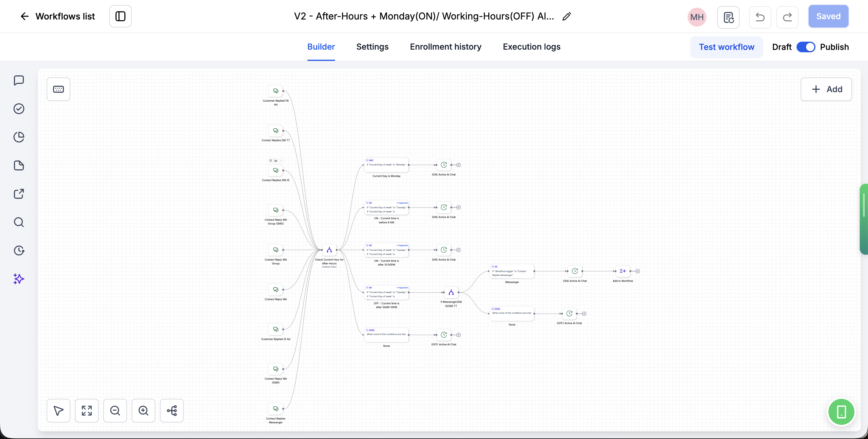Open keyboard shortcuts button on canvas

58,89
